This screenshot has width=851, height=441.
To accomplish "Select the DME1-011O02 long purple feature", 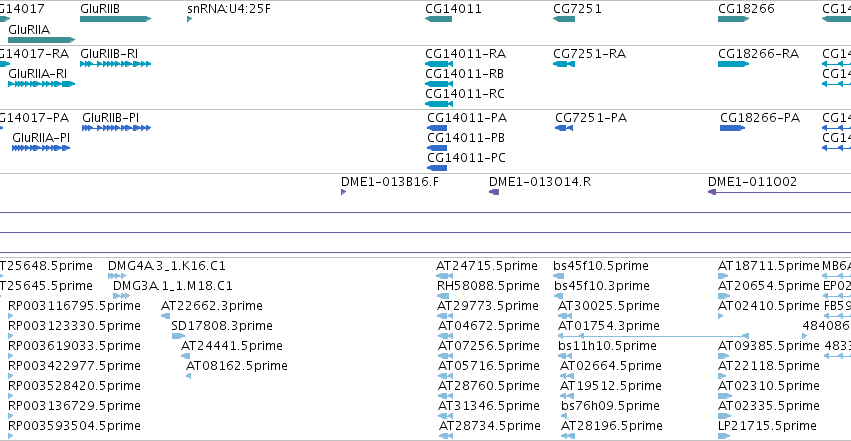I will tap(779, 192).
